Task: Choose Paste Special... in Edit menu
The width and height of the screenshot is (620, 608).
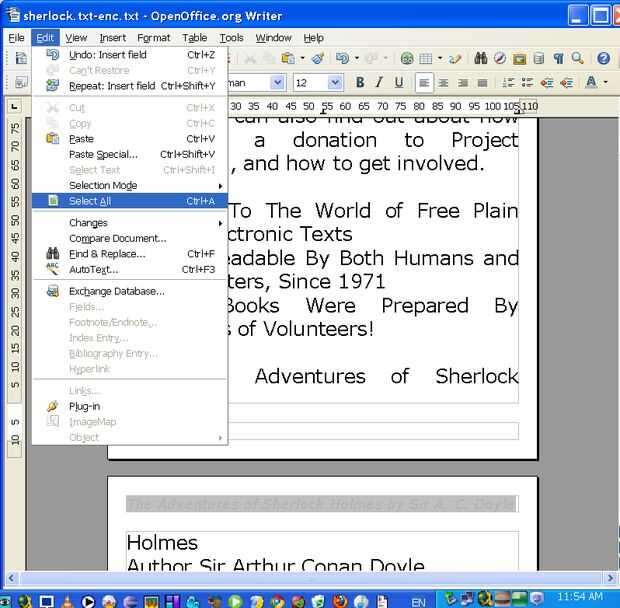Action: coord(130,155)
